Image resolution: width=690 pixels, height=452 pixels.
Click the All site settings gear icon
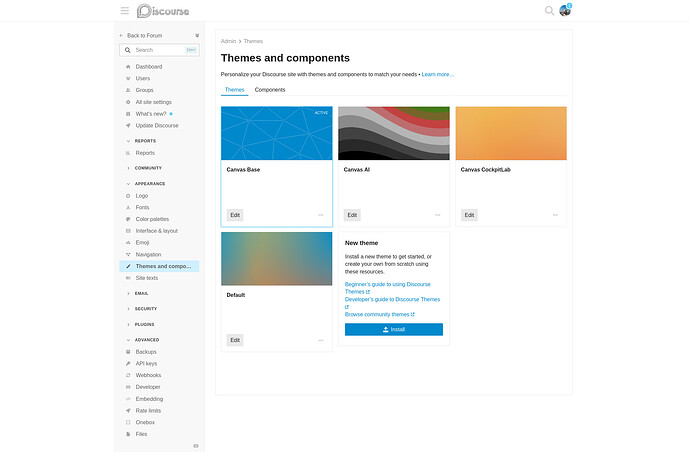click(x=128, y=102)
